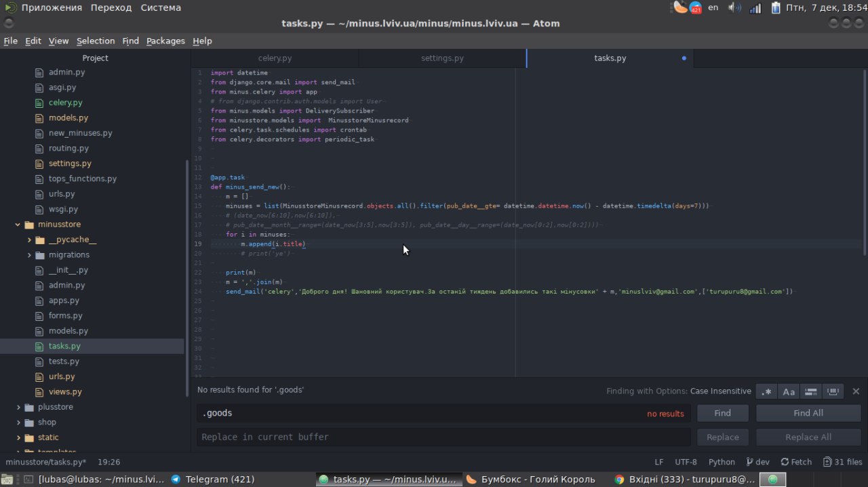Switch to the lubas@lubas terminal taskbar window
The height and width of the screenshot is (487, 868).
click(x=94, y=479)
